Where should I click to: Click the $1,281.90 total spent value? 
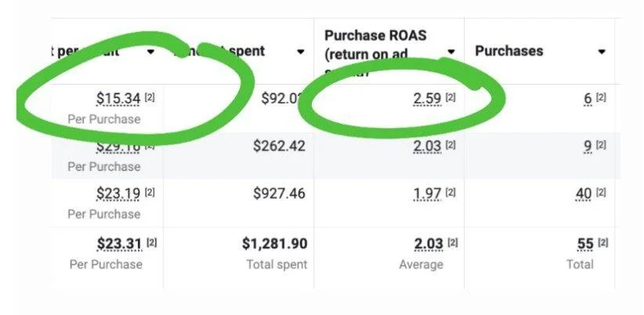coord(274,244)
